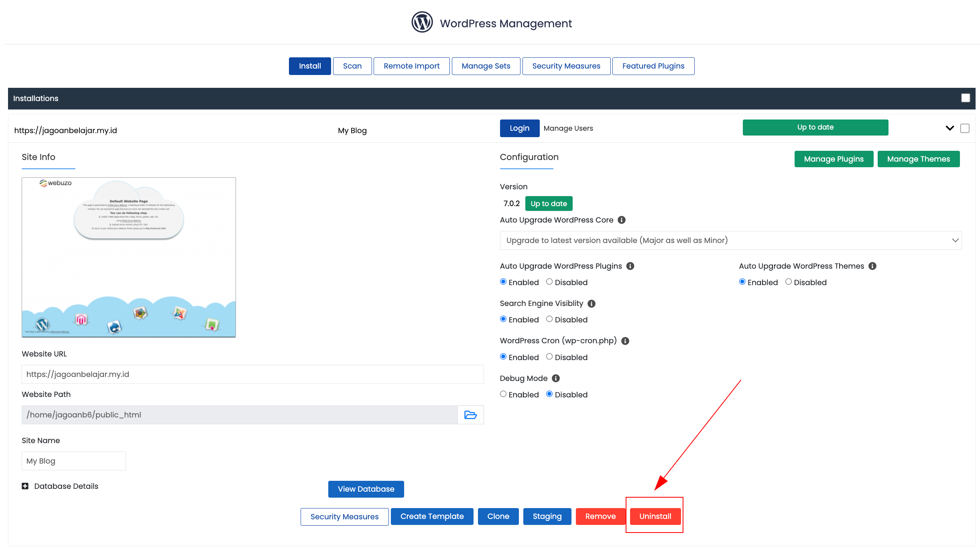Image resolution: width=980 pixels, height=555 pixels.
Task: Click the wide Up to date status button
Action: point(815,128)
